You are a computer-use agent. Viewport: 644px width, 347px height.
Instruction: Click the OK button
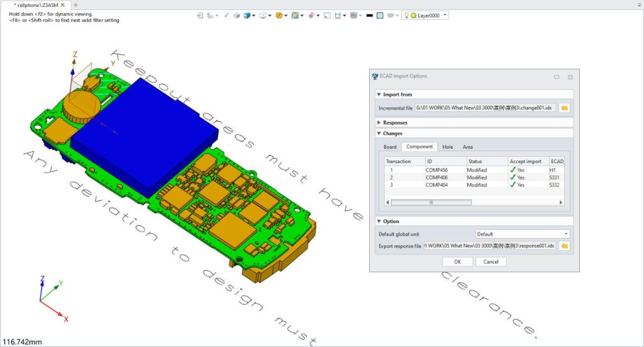tap(457, 261)
